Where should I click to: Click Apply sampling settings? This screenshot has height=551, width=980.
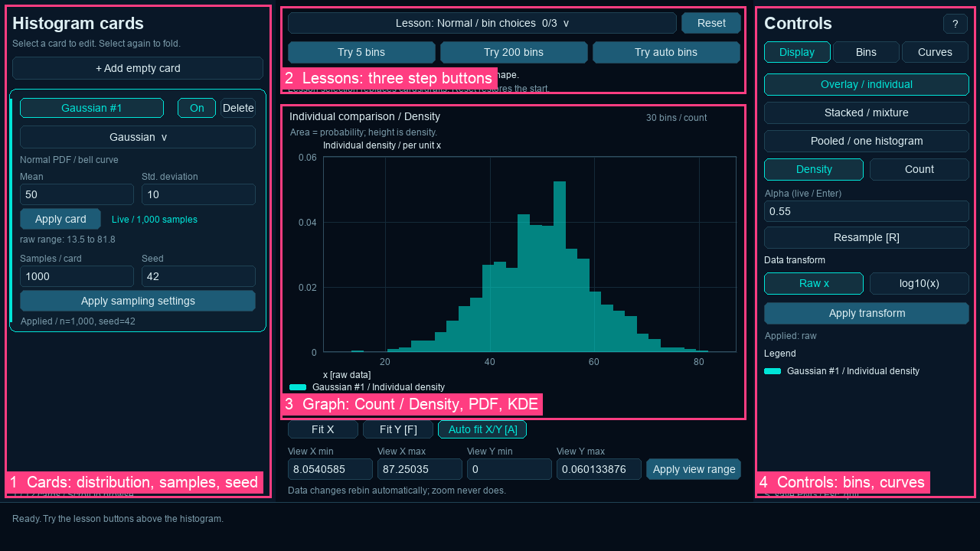point(138,301)
